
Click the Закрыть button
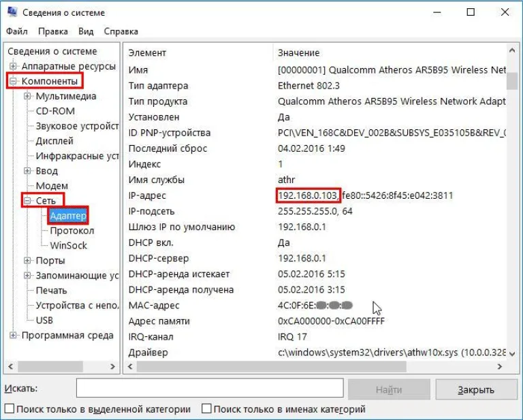pos(476,389)
